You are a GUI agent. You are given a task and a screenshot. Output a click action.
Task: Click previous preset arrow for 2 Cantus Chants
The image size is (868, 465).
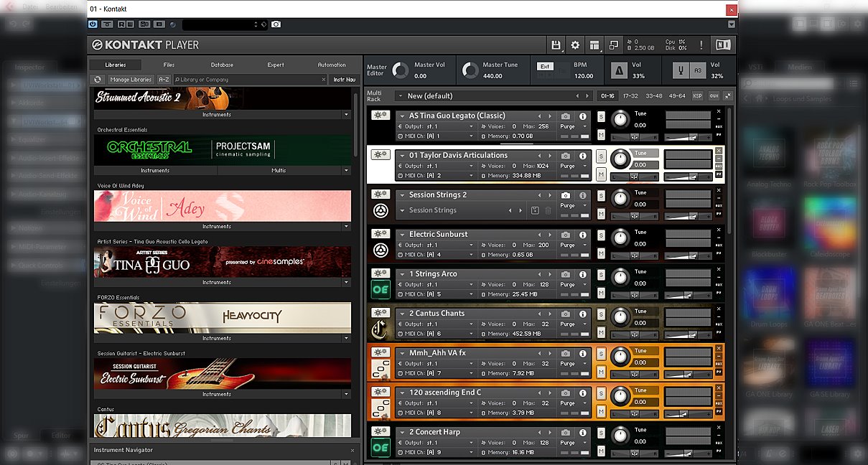(x=541, y=314)
